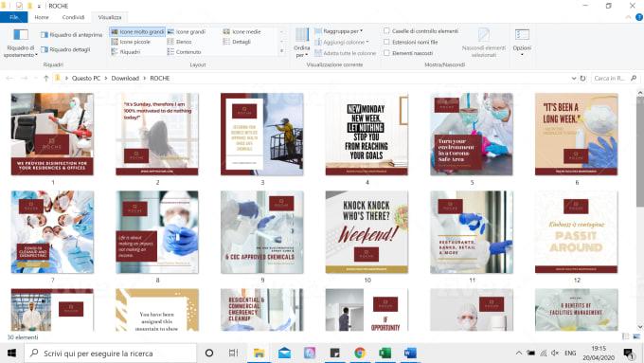
Task: Refresh the ROCHE folder view
Action: click(x=582, y=78)
